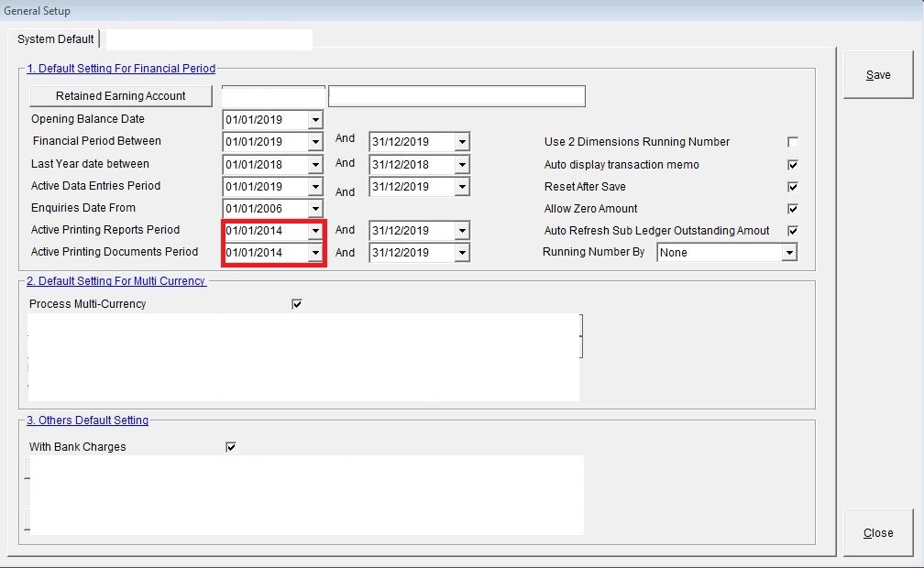Switch to the System Default tab
924x568 pixels.
pyautogui.click(x=57, y=39)
